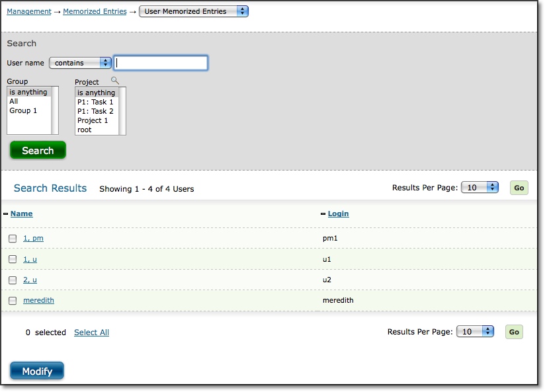This screenshot has height=392, width=545.
Task: Click the top Go button
Action: [519, 188]
